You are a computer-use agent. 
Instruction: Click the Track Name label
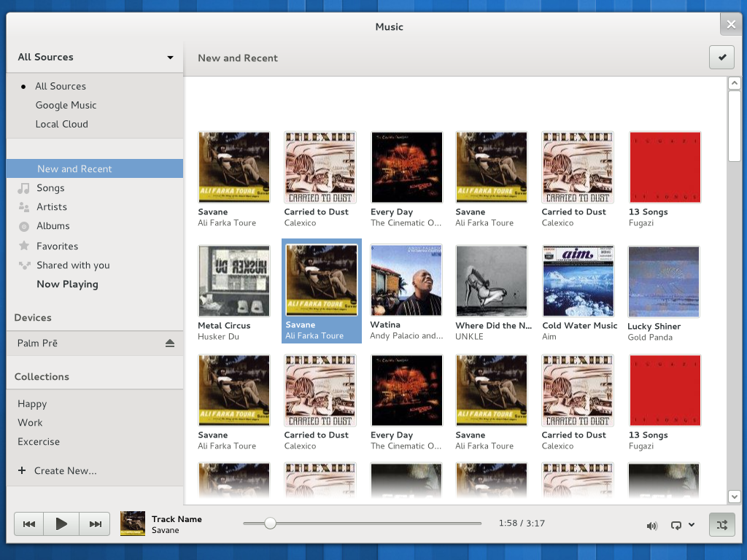point(177,519)
